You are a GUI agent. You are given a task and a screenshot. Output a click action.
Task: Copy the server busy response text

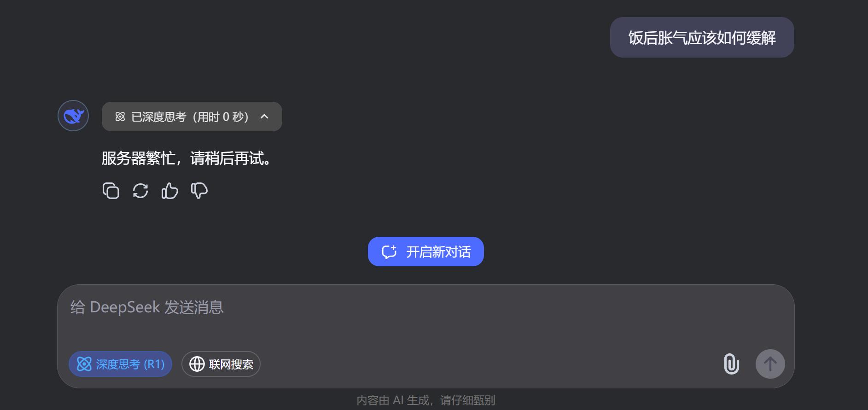111,191
